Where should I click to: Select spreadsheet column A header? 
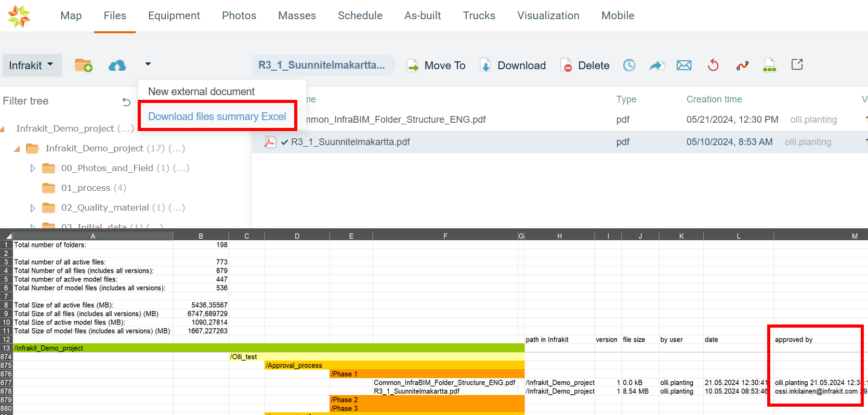tap(93, 236)
